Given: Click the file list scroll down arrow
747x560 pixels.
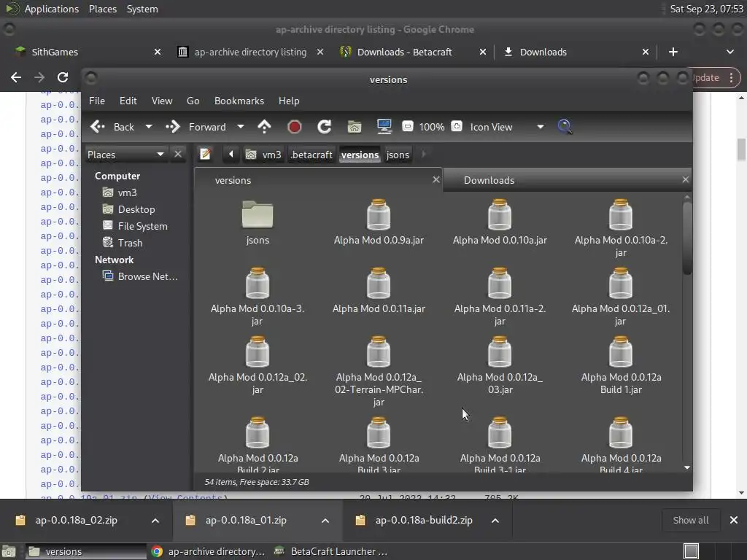Looking at the screenshot, I should tap(687, 467).
